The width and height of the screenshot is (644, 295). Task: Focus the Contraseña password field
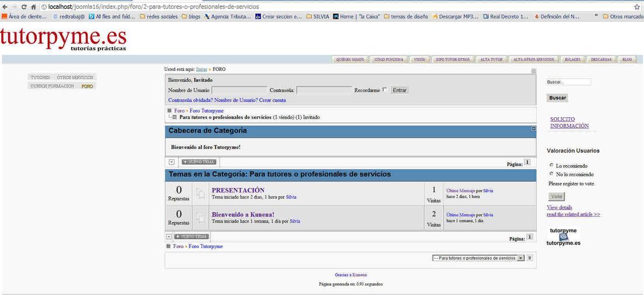[324, 90]
